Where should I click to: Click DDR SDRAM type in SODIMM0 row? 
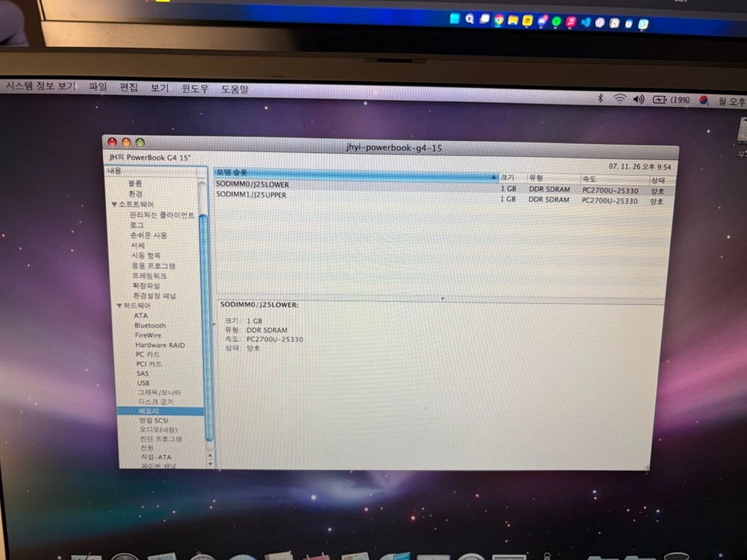point(549,189)
